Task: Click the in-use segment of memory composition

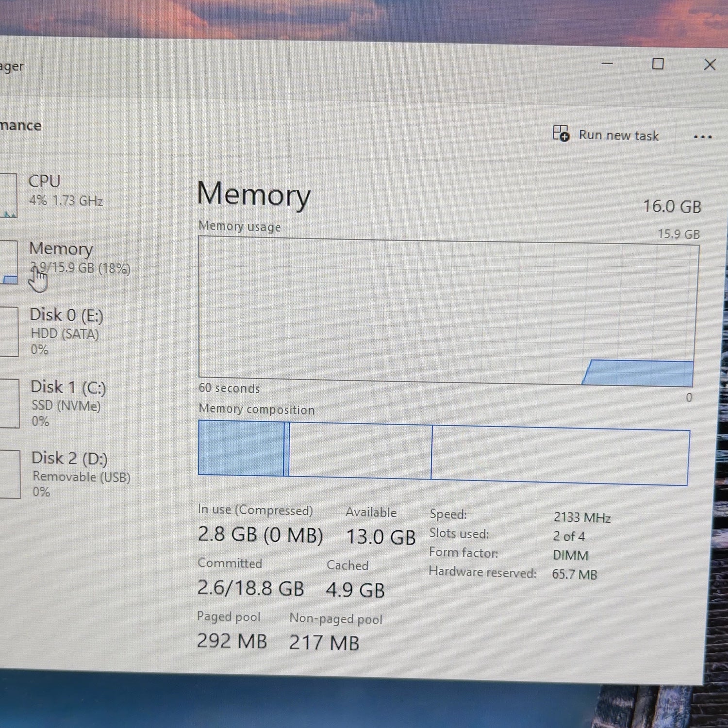Action: [241, 448]
